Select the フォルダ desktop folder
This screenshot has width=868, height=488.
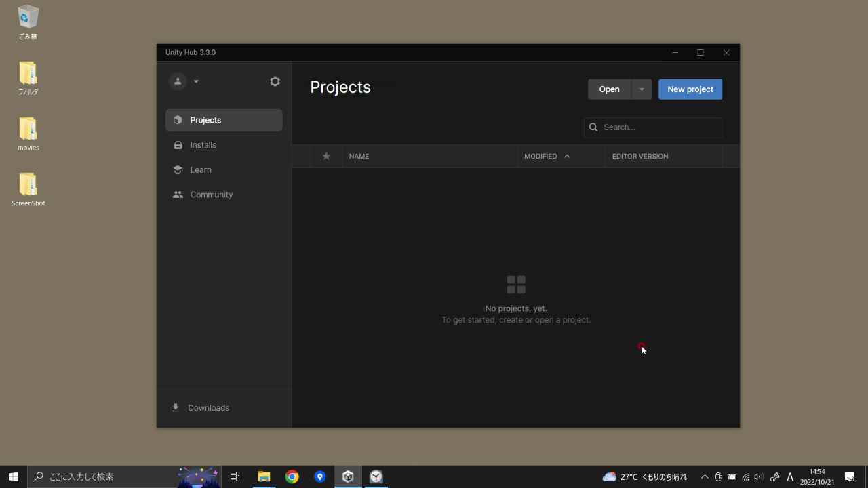(x=28, y=78)
